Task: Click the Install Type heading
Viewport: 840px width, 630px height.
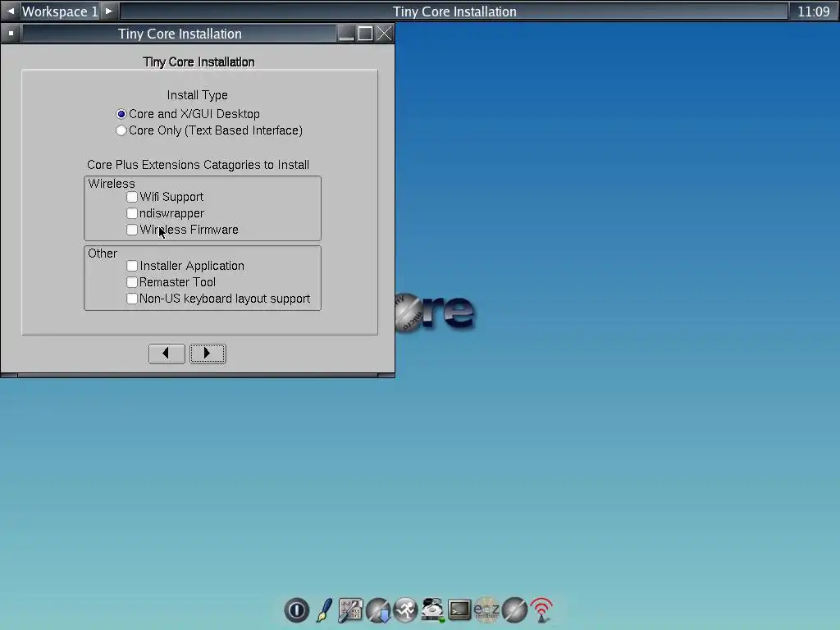Action: pyautogui.click(x=197, y=95)
